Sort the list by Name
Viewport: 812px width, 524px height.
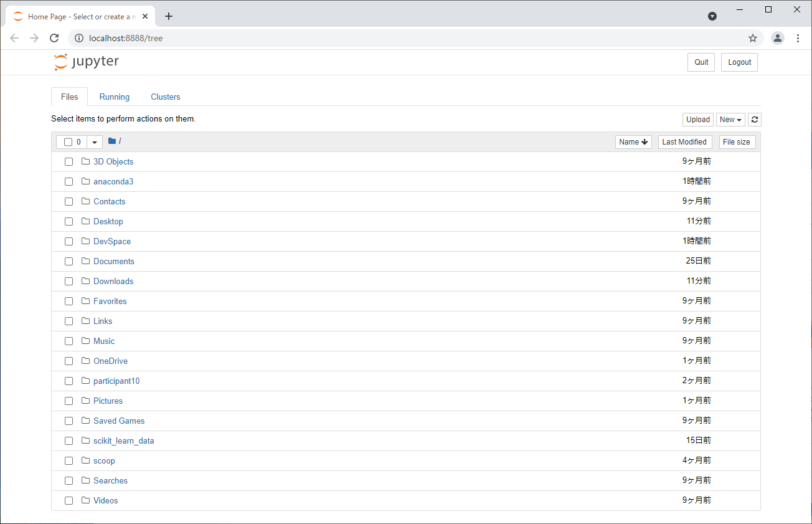pyautogui.click(x=633, y=142)
